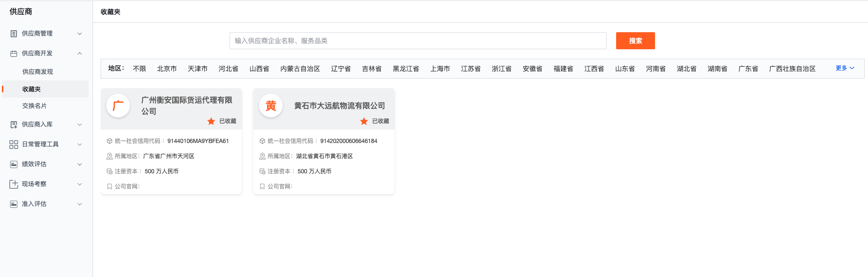Click the 现场考察 icon in sidebar
Image resolution: width=868 pixels, height=277 pixels.
(x=14, y=184)
